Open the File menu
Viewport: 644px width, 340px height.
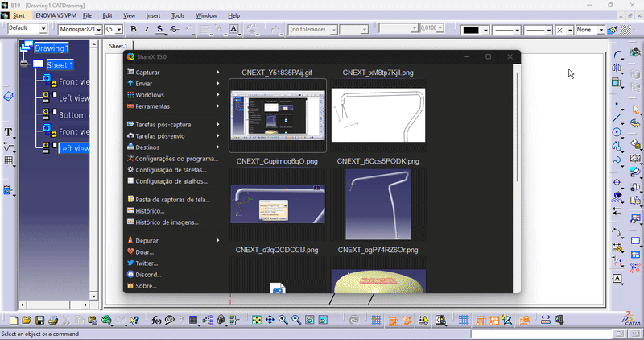[x=87, y=15]
